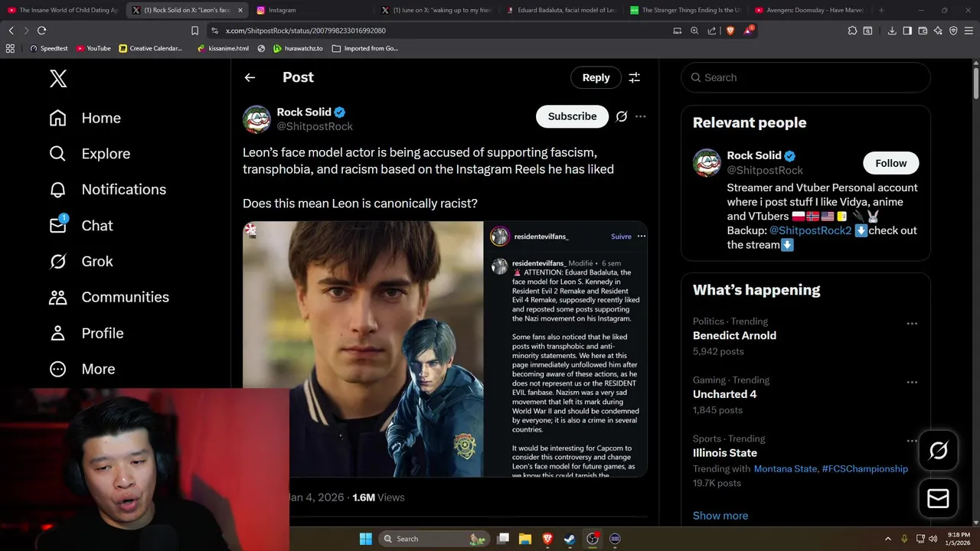Open the floating Grok button

pos(938,451)
